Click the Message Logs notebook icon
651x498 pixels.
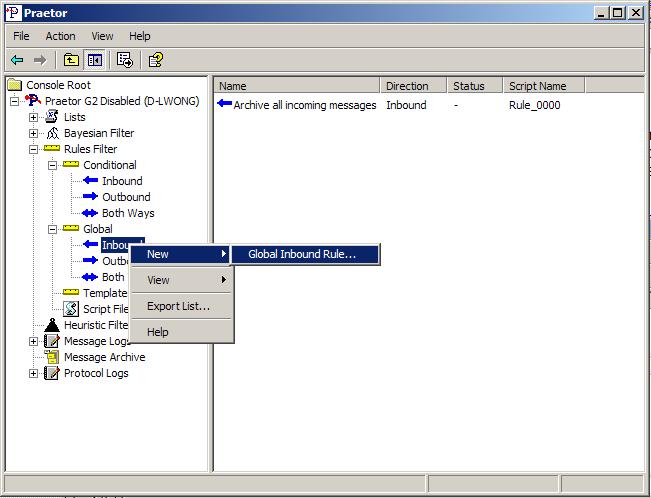52,341
